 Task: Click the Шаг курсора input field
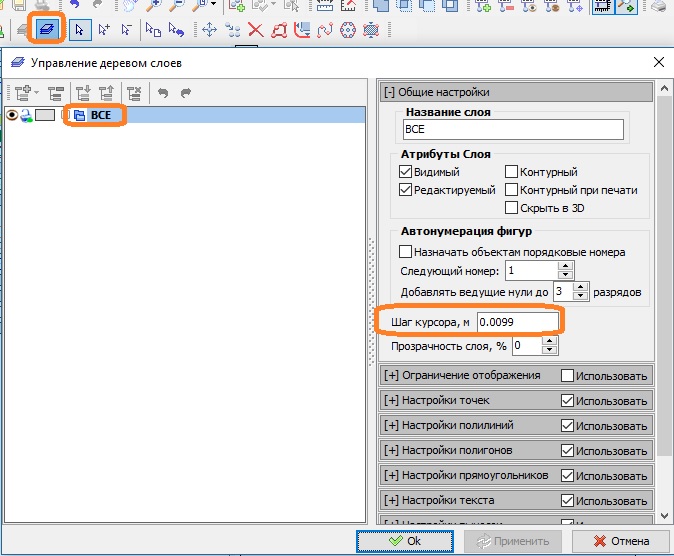click(517, 322)
